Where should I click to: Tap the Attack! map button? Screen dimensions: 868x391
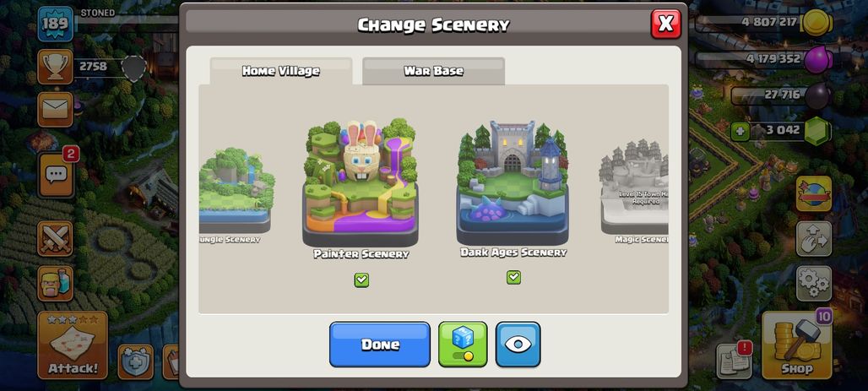click(73, 345)
